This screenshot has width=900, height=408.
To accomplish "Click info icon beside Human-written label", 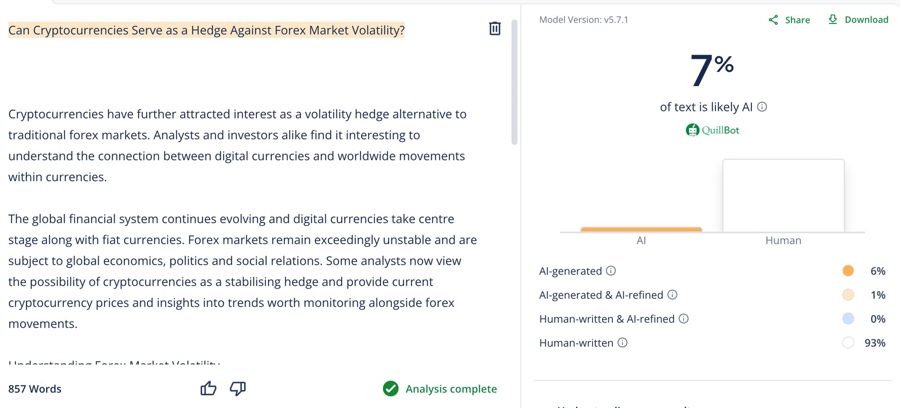I will (x=622, y=343).
